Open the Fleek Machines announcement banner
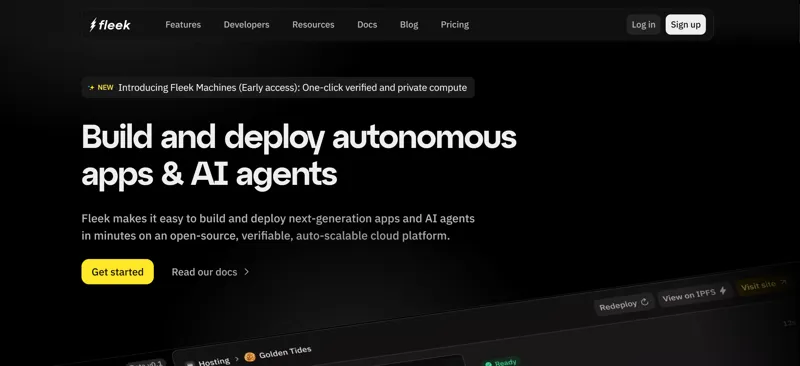Screen dimensions: 800x366 [278, 87]
